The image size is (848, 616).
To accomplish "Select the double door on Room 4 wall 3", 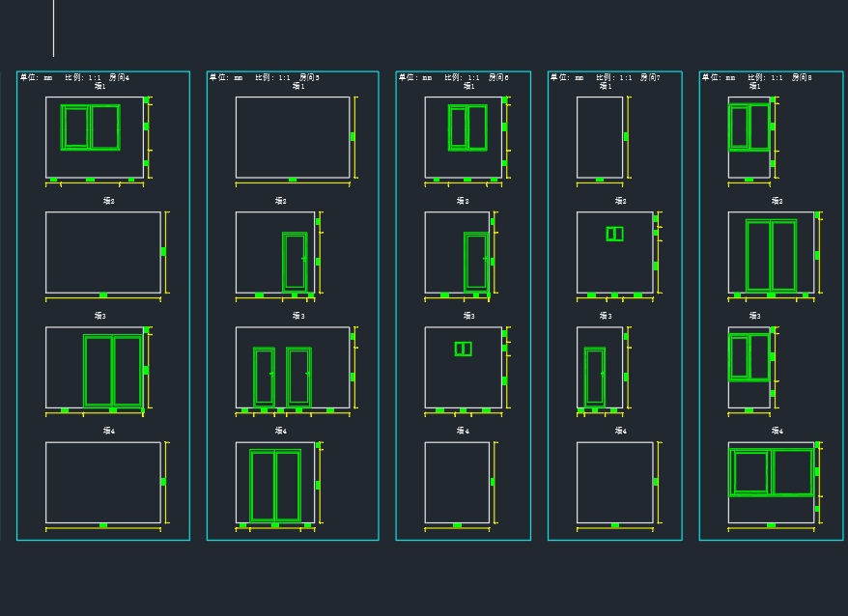I will tap(113, 371).
